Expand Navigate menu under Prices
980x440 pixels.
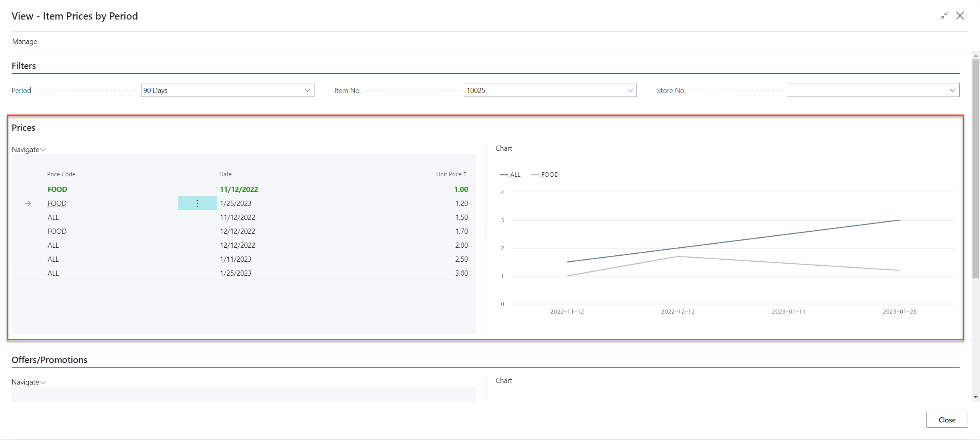click(x=29, y=150)
